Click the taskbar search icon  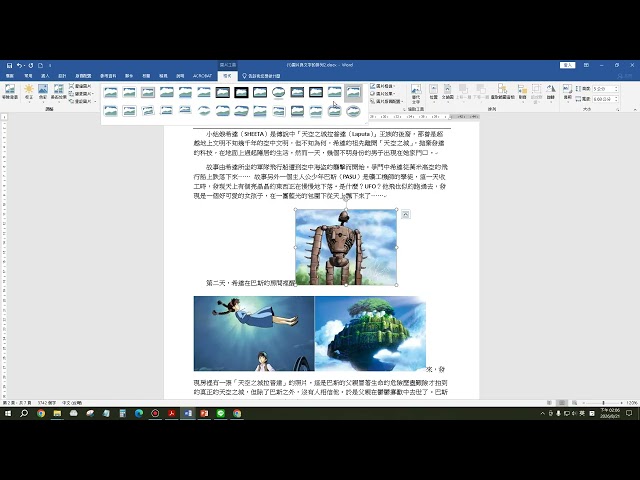[x=24, y=413]
